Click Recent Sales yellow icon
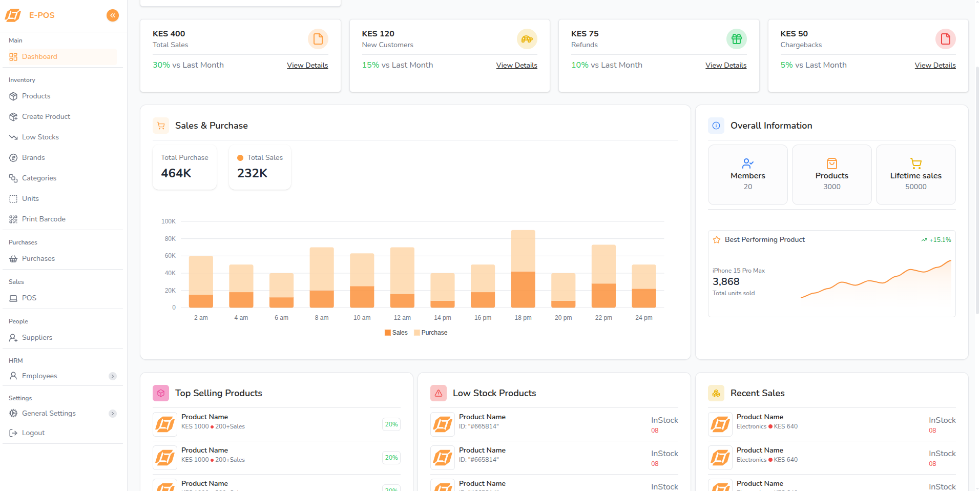Screen dimensions: 980x491 point(716,393)
